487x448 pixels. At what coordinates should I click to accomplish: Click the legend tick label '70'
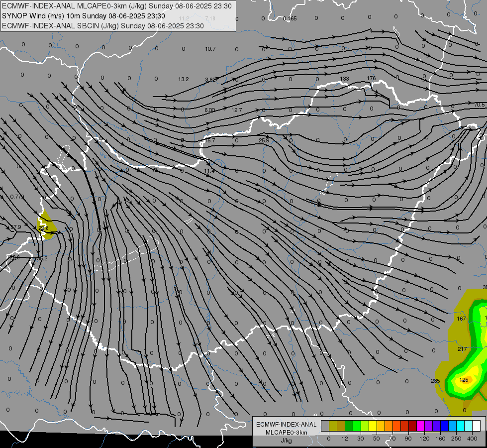coord(392,439)
